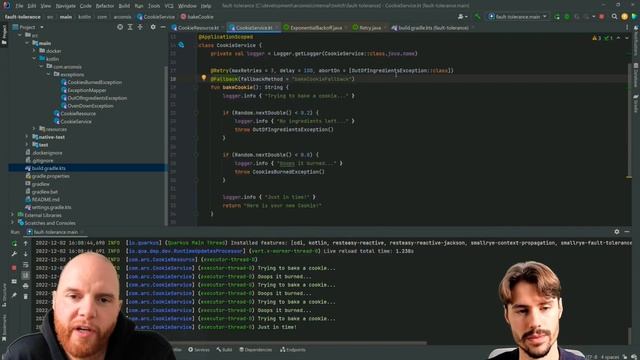
Task: Collapse the src folder
Action: click(20, 36)
